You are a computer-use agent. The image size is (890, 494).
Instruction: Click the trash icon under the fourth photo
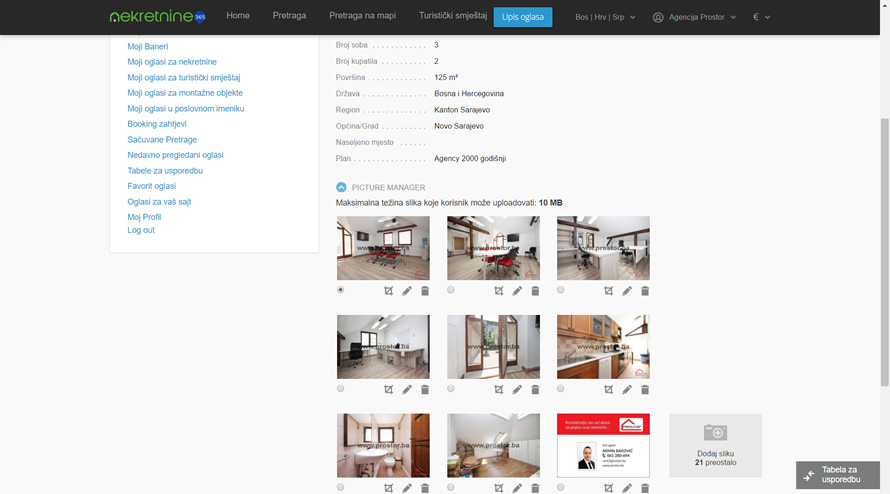(x=425, y=390)
